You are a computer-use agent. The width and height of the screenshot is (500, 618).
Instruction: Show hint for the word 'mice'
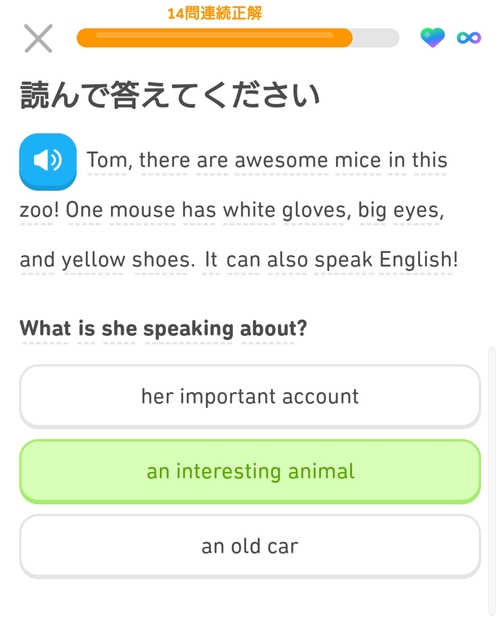pyautogui.click(x=358, y=160)
